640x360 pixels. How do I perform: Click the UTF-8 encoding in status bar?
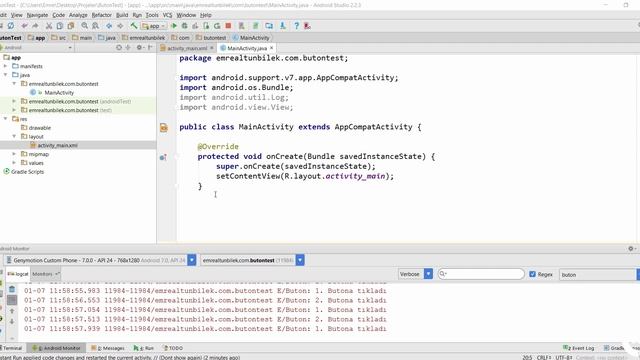click(x=564, y=357)
